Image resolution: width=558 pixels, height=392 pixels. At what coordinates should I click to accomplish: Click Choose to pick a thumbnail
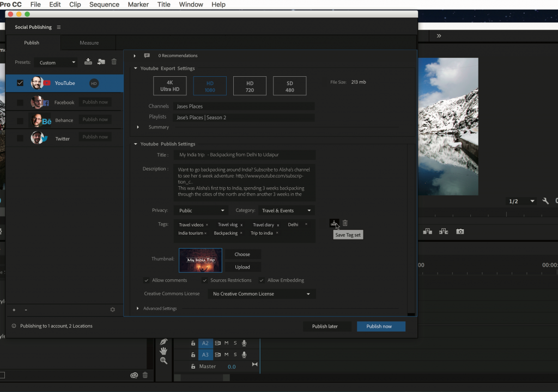tap(242, 254)
